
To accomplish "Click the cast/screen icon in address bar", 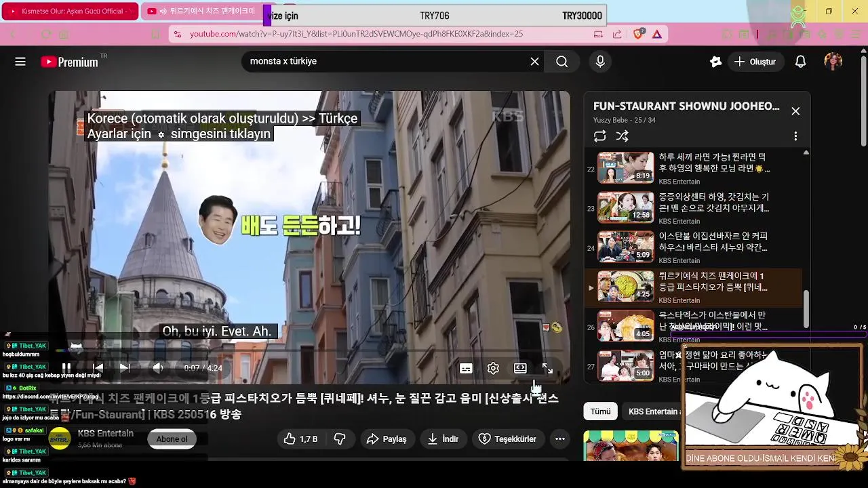I will (x=598, y=34).
